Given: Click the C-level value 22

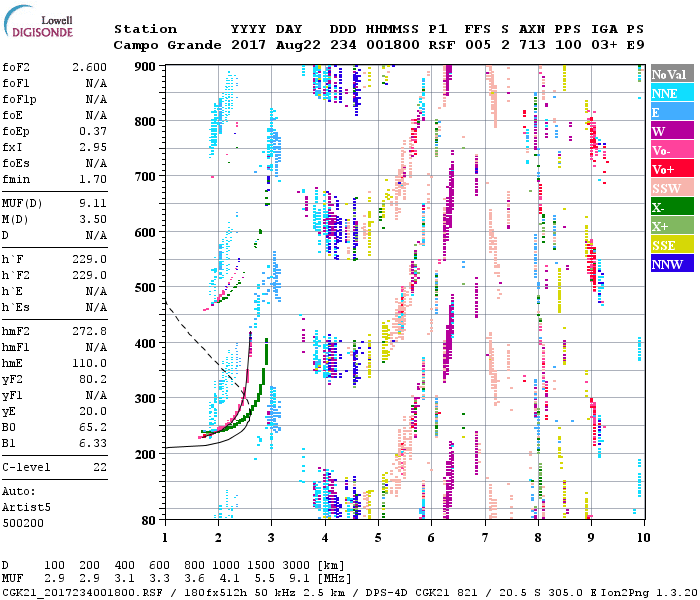Looking at the screenshot, I should (x=100, y=467).
